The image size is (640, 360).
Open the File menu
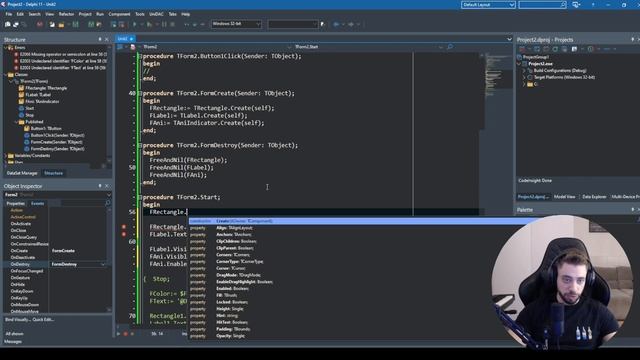pos(9,14)
